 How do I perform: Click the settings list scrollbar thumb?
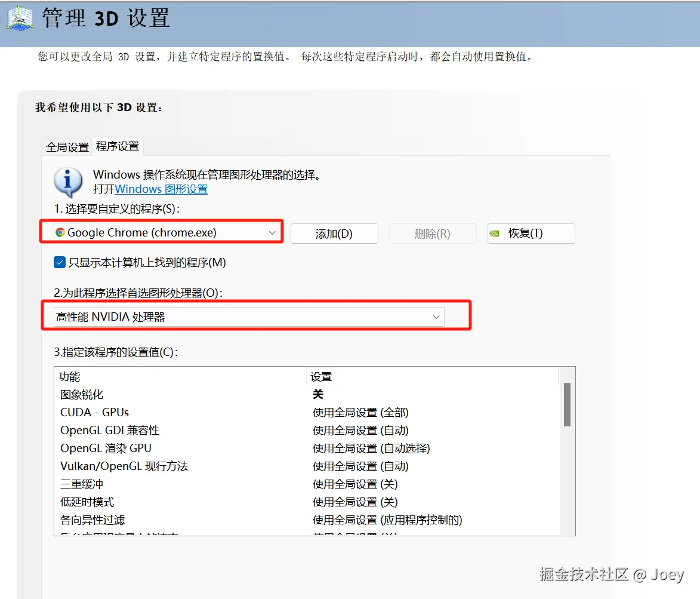pyautogui.click(x=567, y=405)
